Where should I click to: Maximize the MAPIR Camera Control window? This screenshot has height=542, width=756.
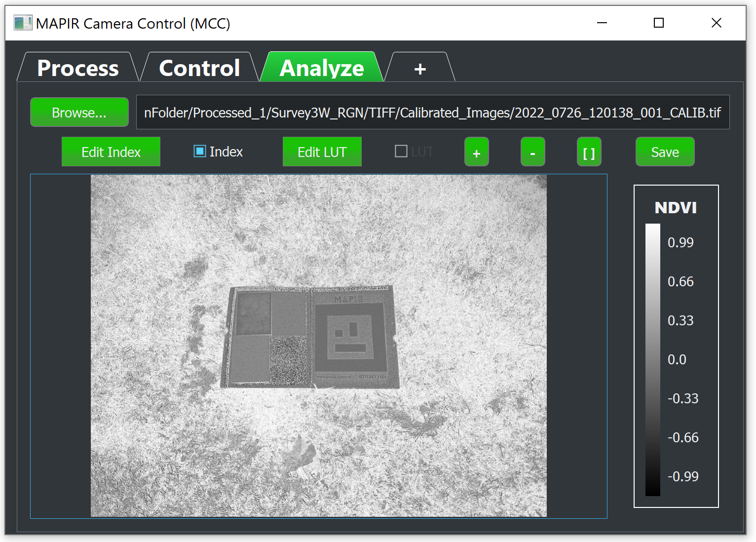658,23
